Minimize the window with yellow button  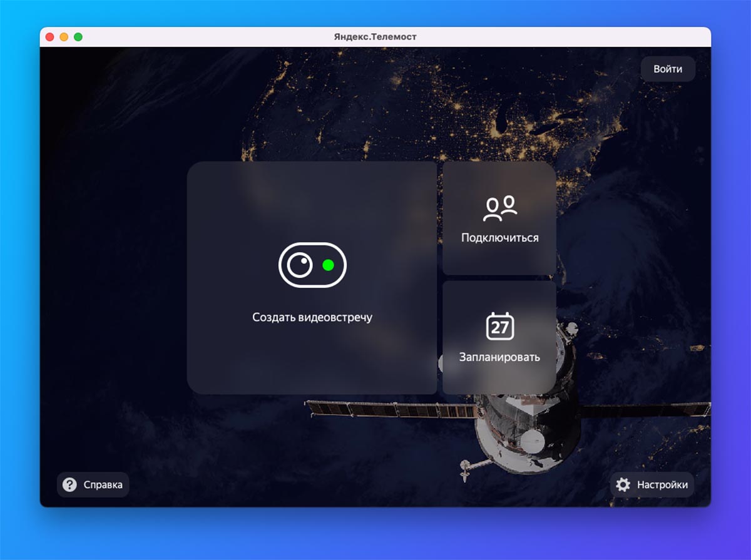point(64,37)
